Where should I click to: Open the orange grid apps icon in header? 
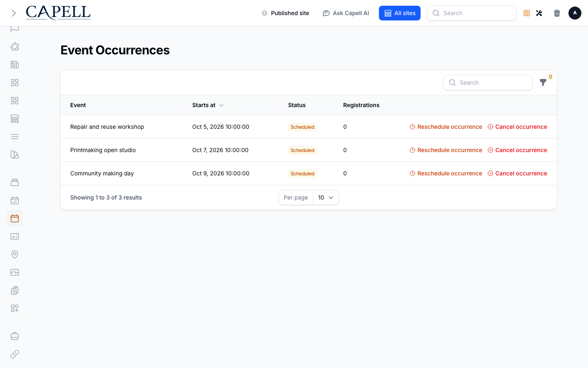click(527, 13)
